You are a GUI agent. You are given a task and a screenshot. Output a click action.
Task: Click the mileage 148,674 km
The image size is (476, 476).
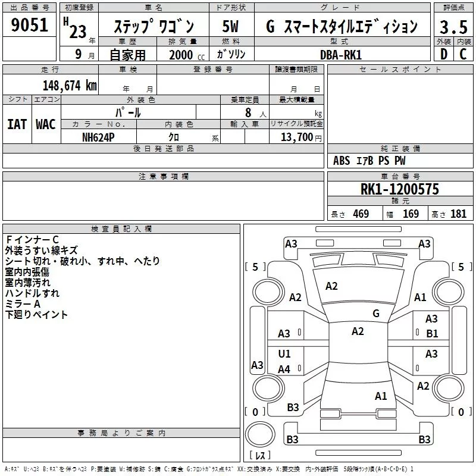[70, 86]
